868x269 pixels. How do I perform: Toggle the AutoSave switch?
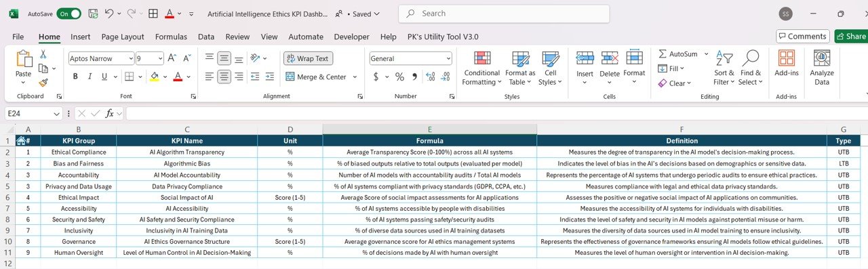point(69,14)
